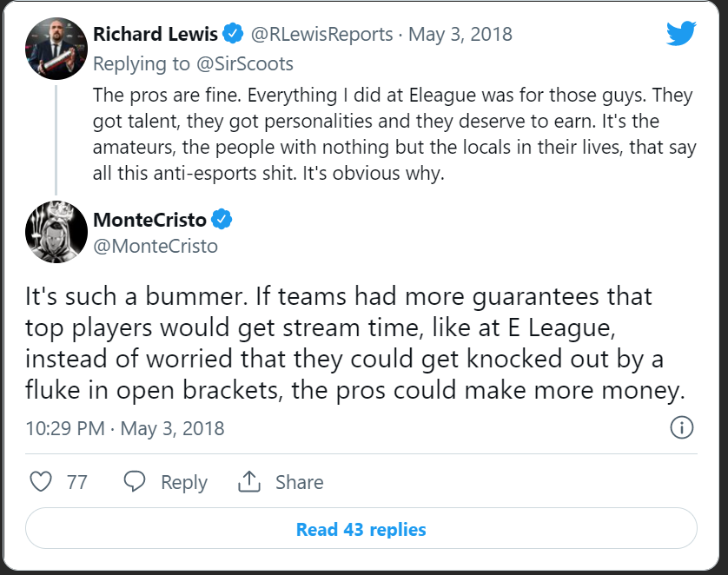Like the tweet with heart icon
The image size is (728, 575).
click(x=41, y=482)
